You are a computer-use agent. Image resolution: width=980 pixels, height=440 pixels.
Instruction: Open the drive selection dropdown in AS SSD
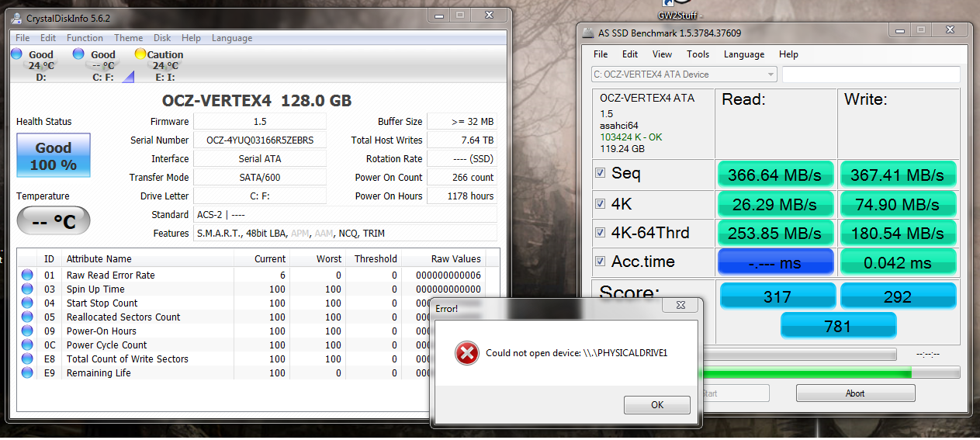(x=684, y=74)
